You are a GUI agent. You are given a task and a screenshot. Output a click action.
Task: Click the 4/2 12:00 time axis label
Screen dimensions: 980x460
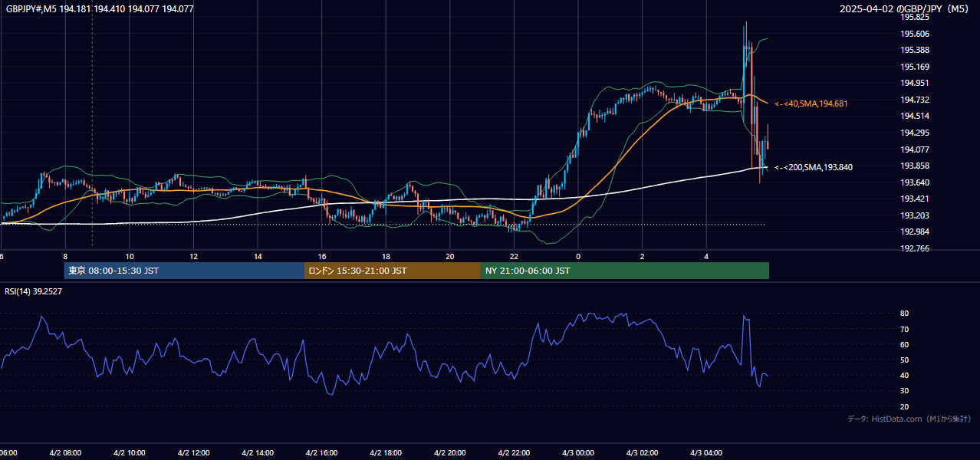click(x=193, y=453)
